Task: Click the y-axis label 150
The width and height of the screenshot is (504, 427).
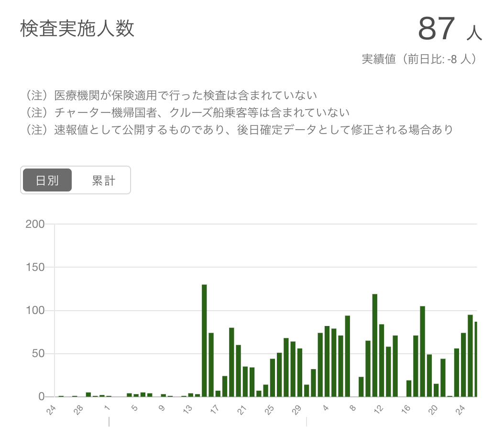Action: click(x=35, y=267)
